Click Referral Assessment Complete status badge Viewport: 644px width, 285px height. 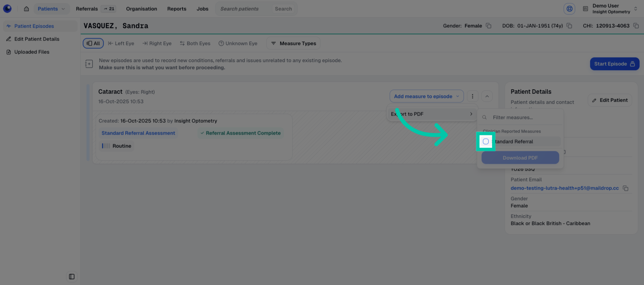pos(240,133)
